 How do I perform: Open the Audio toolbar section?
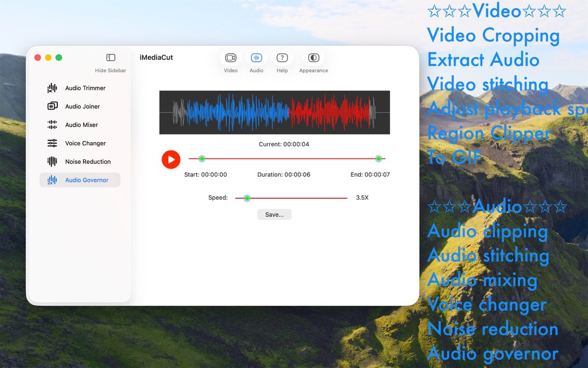256,58
